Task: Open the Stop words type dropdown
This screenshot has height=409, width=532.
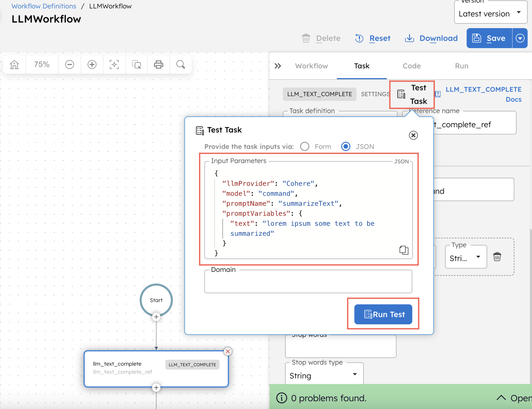Action: (x=324, y=375)
